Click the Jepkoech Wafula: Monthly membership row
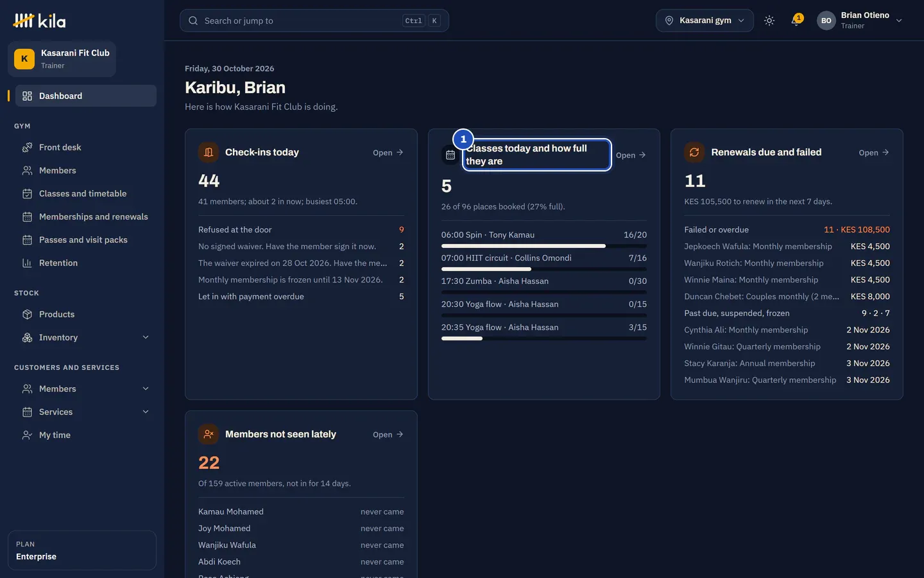Image resolution: width=924 pixels, height=578 pixels. pyautogui.click(x=787, y=246)
